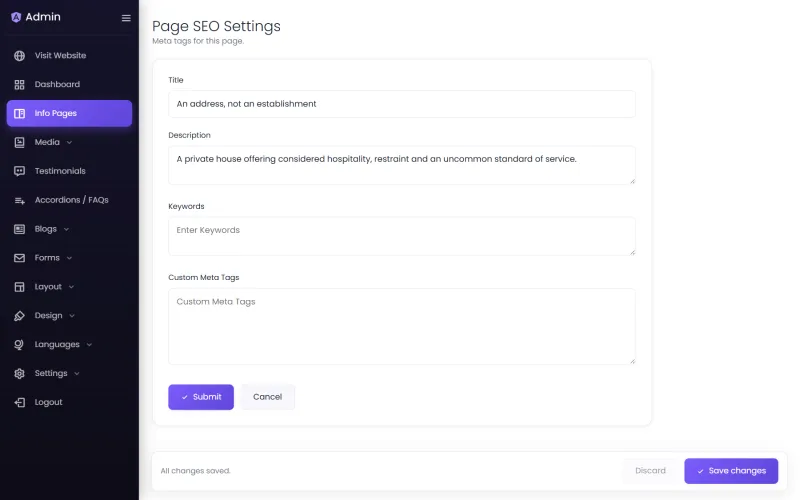Expand the Settings submenu chevron

[x=77, y=373]
